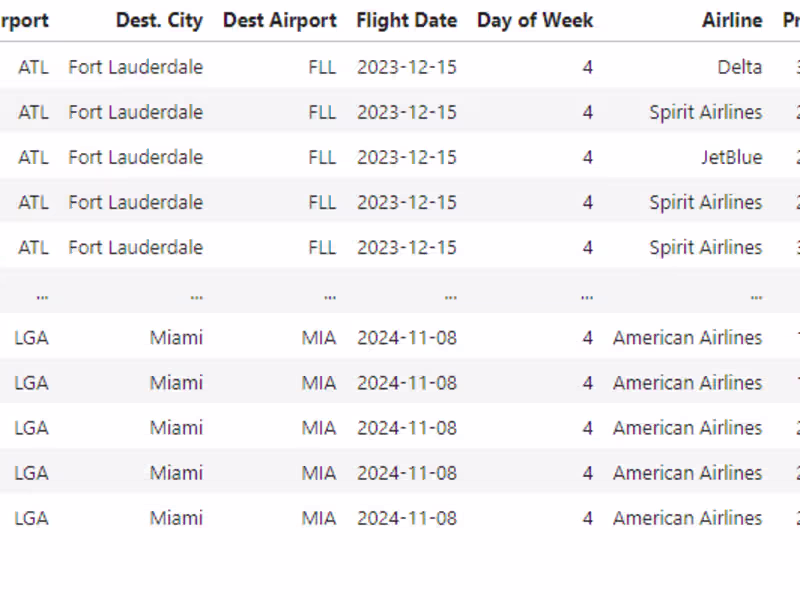Click the LGA cell in the bottom row
800x600 pixels.
click(x=31, y=518)
